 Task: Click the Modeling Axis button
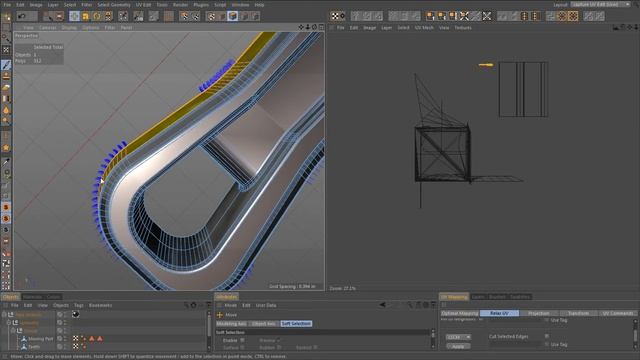pyautogui.click(x=231, y=324)
